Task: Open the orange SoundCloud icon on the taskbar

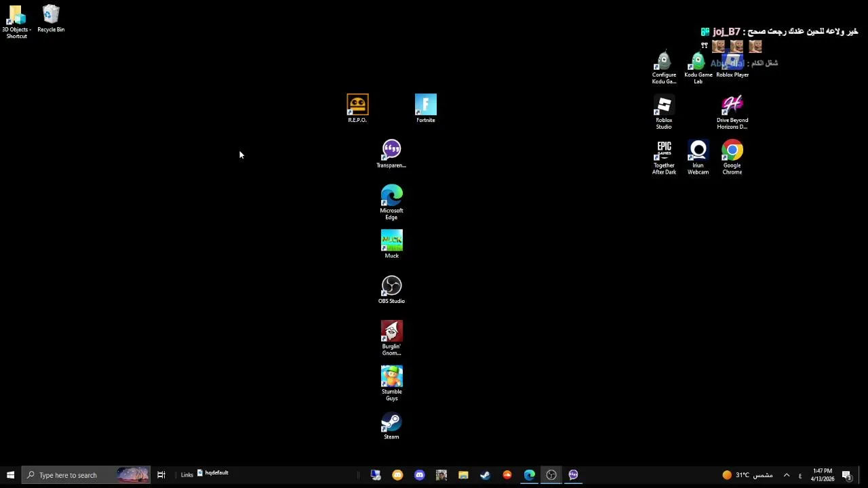Action: pos(507,475)
